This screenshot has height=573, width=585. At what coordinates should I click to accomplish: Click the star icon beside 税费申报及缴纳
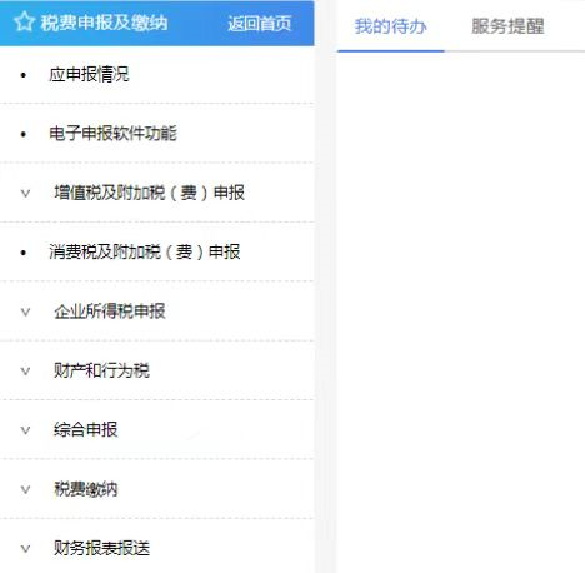[x=24, y=22]
